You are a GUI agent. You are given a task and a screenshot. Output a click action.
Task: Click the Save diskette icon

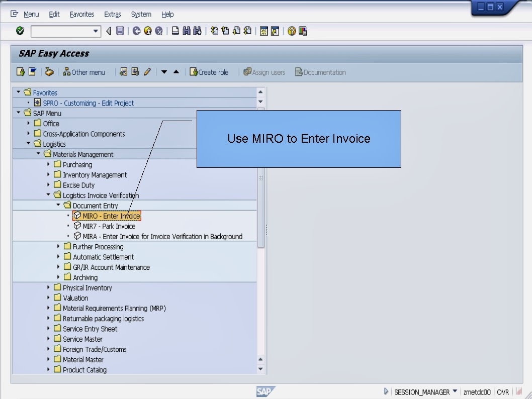120,31
